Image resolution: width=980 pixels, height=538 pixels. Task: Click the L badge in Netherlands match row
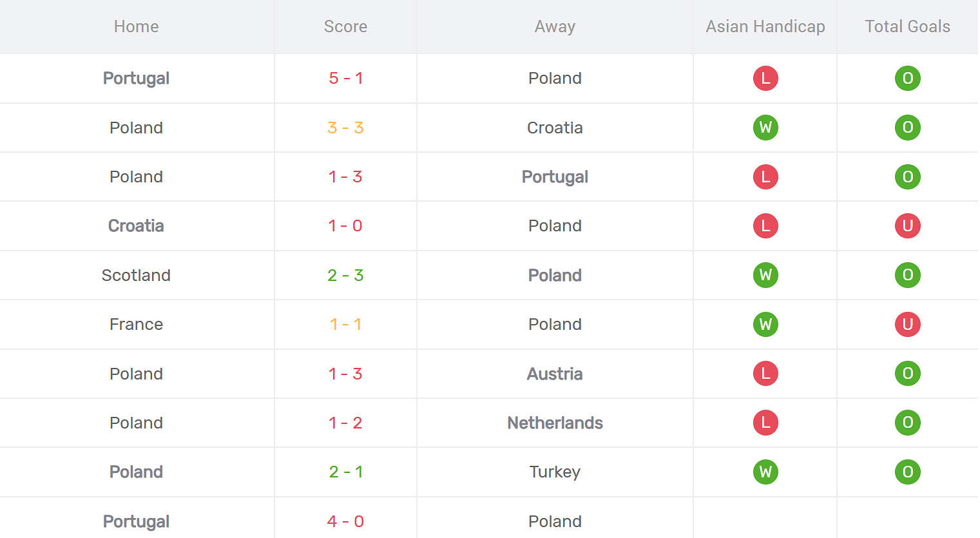765,423
